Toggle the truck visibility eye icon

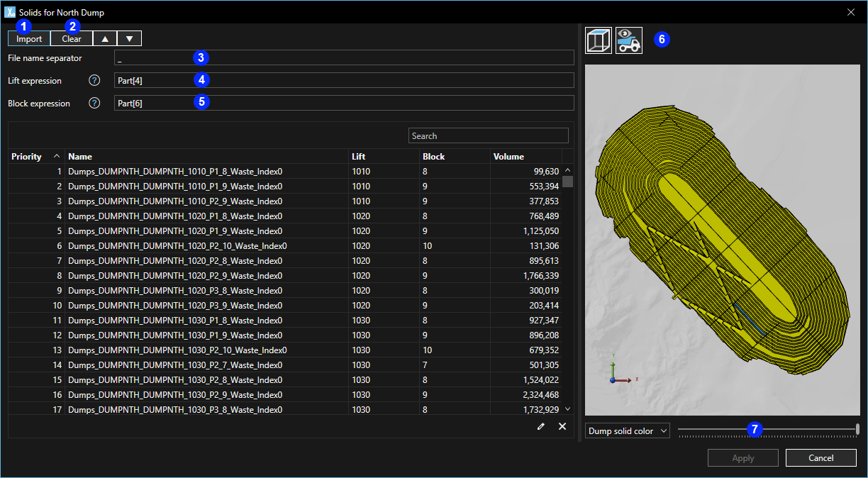[x=628, y=40]
